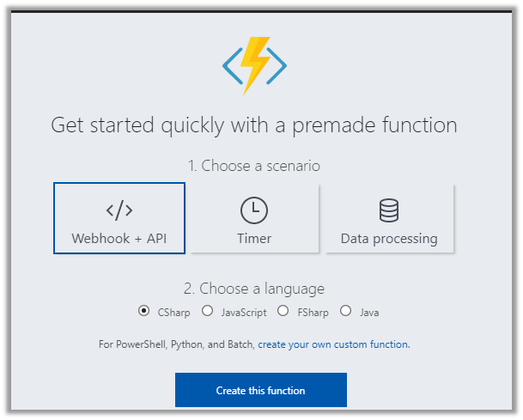This screenshot has height=420, width=523.
Task: Click the database icon for Data processing
Action: 389,210
